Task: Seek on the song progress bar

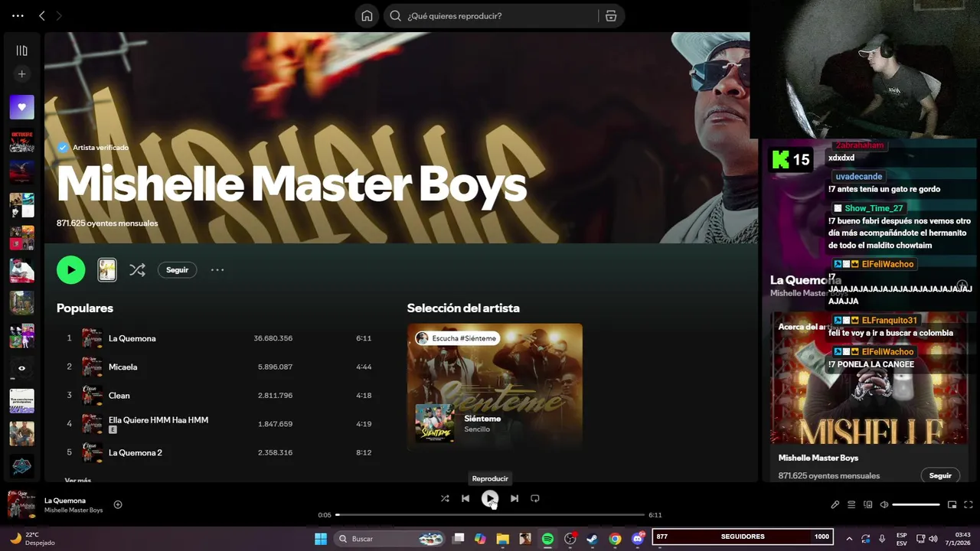Action: click(x=490, y=515)
